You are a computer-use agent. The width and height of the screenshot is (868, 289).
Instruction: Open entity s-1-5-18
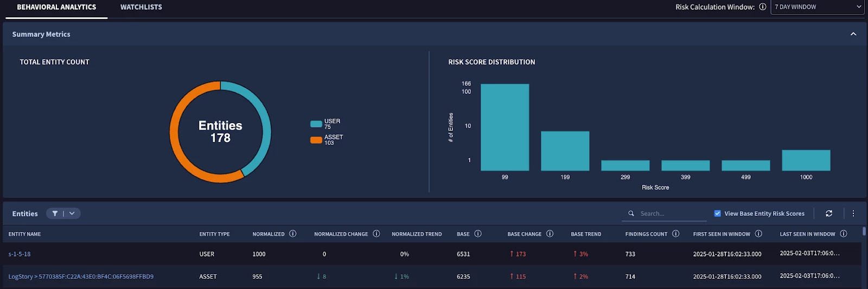click(20, 254)
